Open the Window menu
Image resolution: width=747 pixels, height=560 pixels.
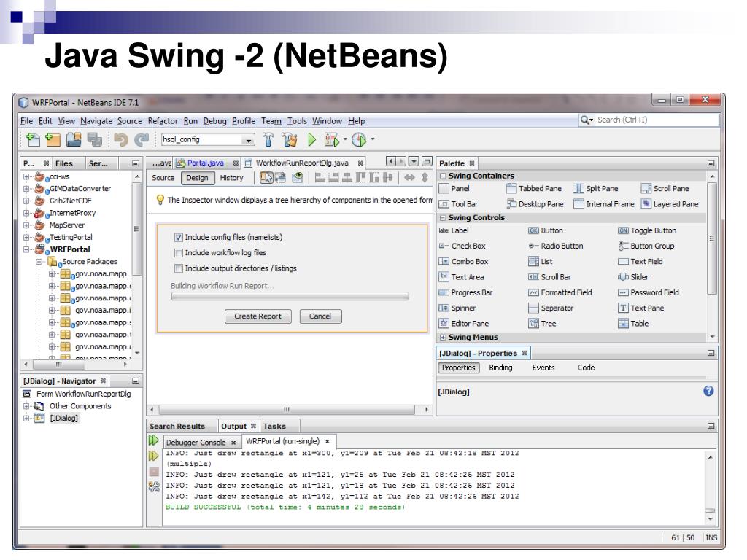(x=328, y=121)
